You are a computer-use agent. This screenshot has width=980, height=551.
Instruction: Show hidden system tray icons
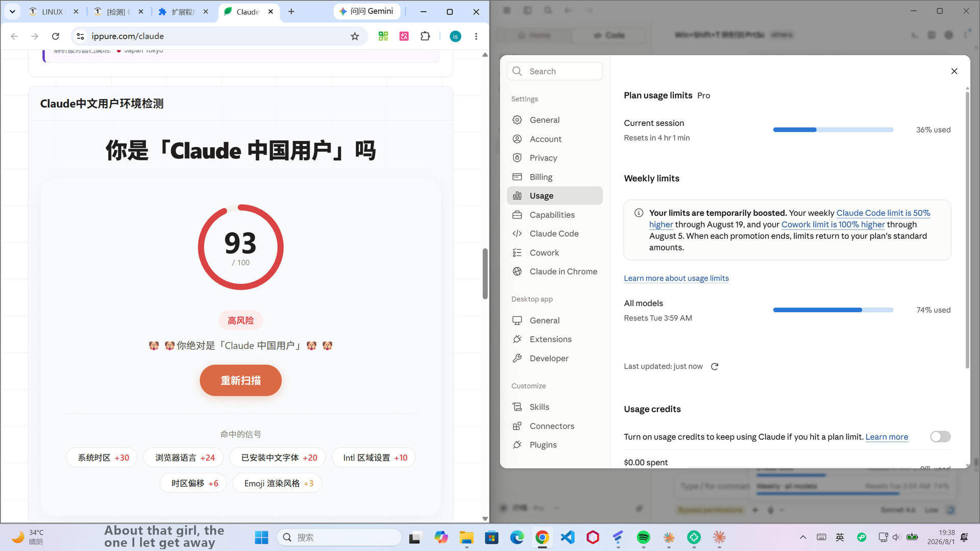click(803, 537)
